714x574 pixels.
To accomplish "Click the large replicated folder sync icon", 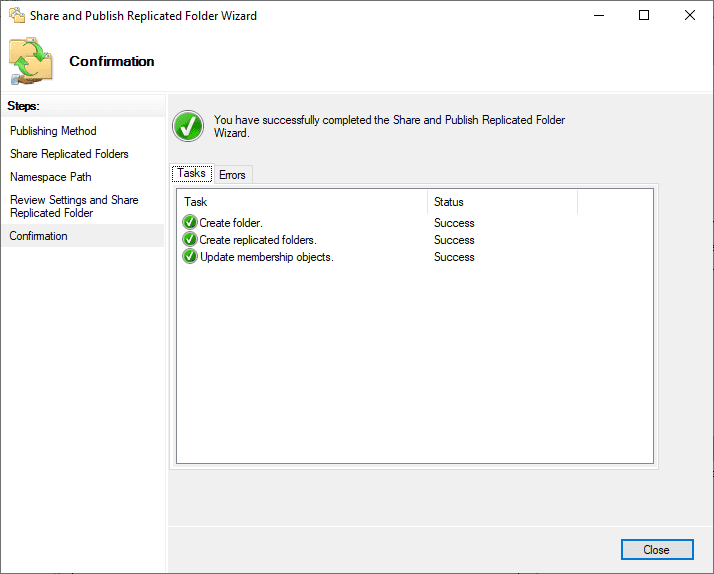I will (31, 61).
